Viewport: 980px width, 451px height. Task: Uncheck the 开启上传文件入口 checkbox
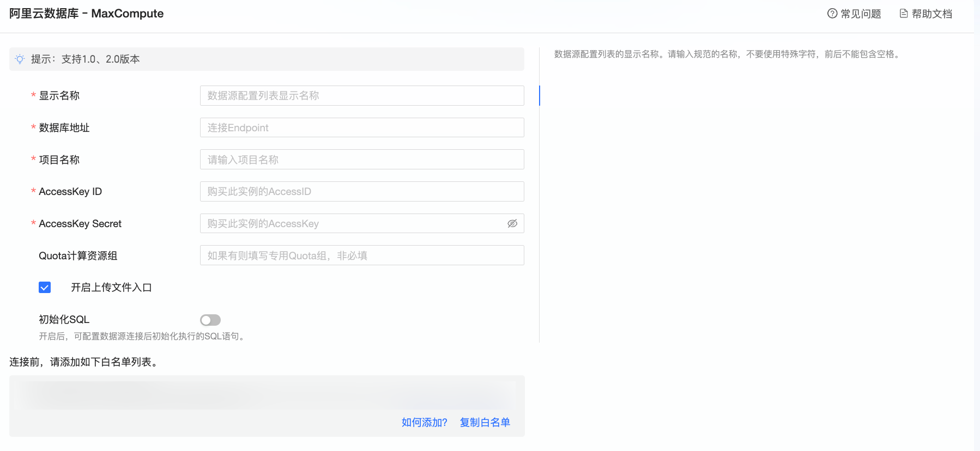click(x=45, y=288)
